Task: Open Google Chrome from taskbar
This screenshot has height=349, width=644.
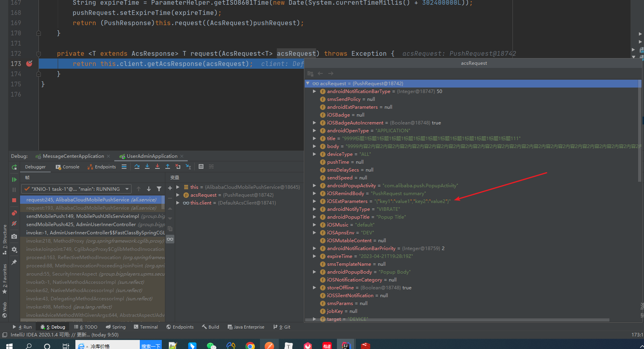Action: pos(250,346)
